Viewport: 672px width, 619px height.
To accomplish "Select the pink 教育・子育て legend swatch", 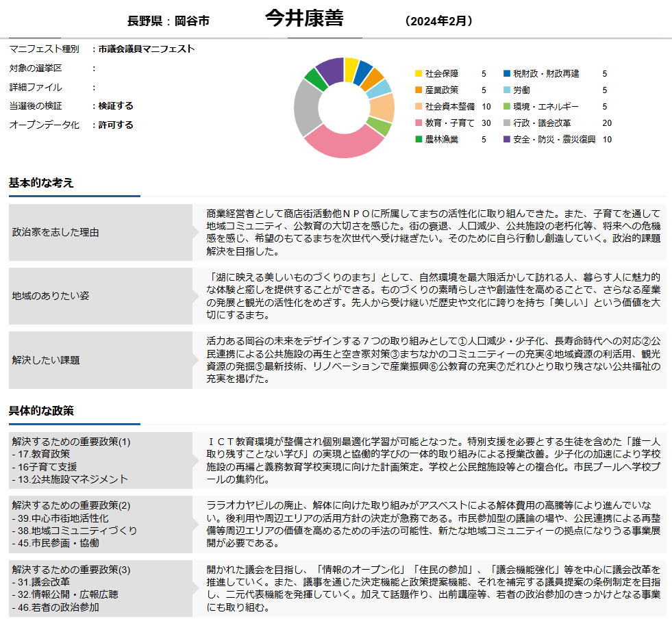I will point(419,123).
